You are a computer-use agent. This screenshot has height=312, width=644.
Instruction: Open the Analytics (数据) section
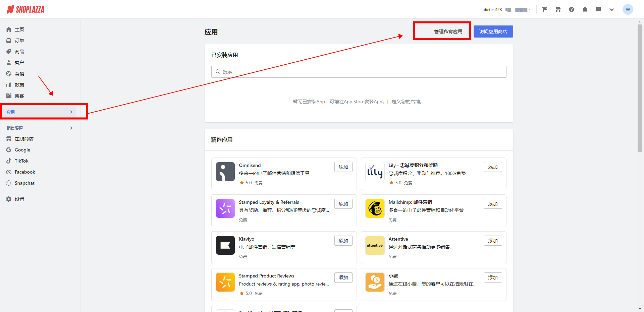9,84
